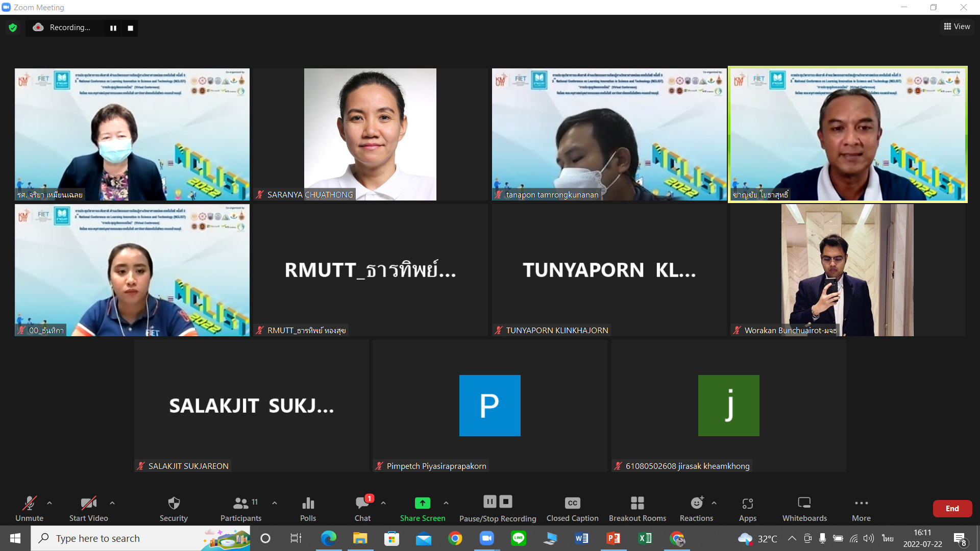This screenshot has width=980, height=551.
Task: Expand the Reactions options arrow
Action: [714, 503]
